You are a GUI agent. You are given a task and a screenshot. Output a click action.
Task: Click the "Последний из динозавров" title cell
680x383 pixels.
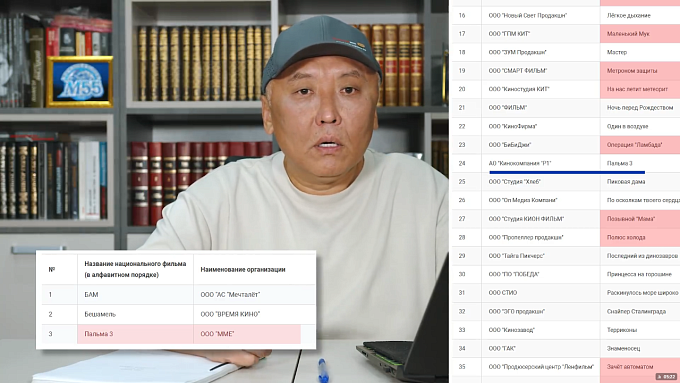point(640,256)
